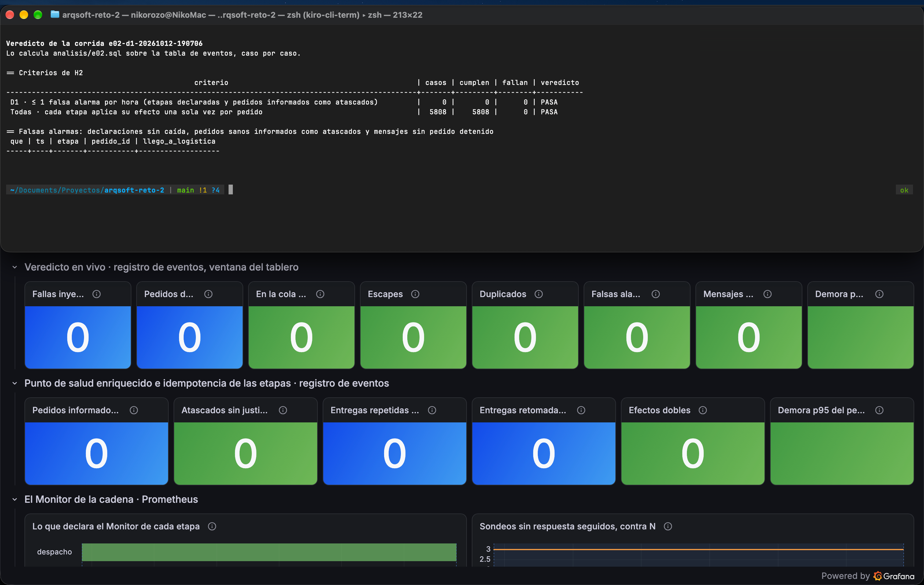Click the 'ok' status in terminal
This screenshot has height=585, width=924.
[x=904, y=190]
